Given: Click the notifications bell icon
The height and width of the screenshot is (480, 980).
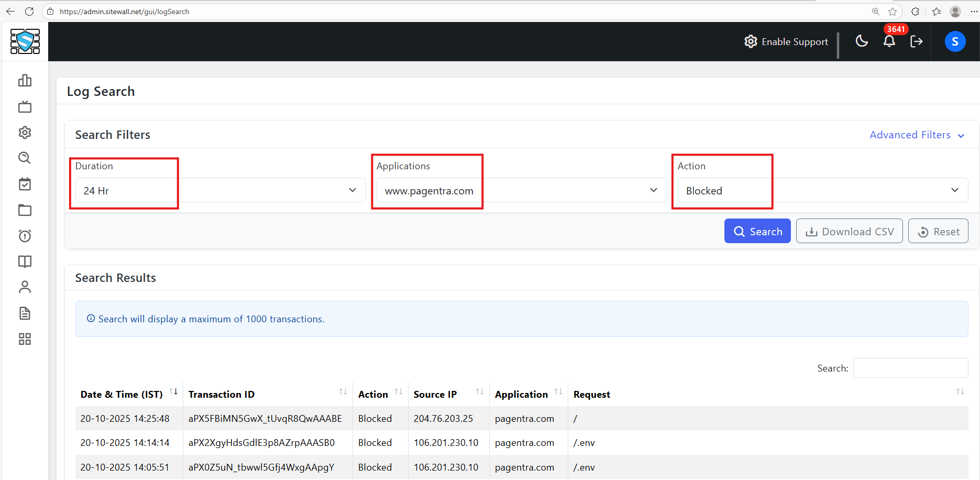Looking at the screenshot, I should 889,41.
